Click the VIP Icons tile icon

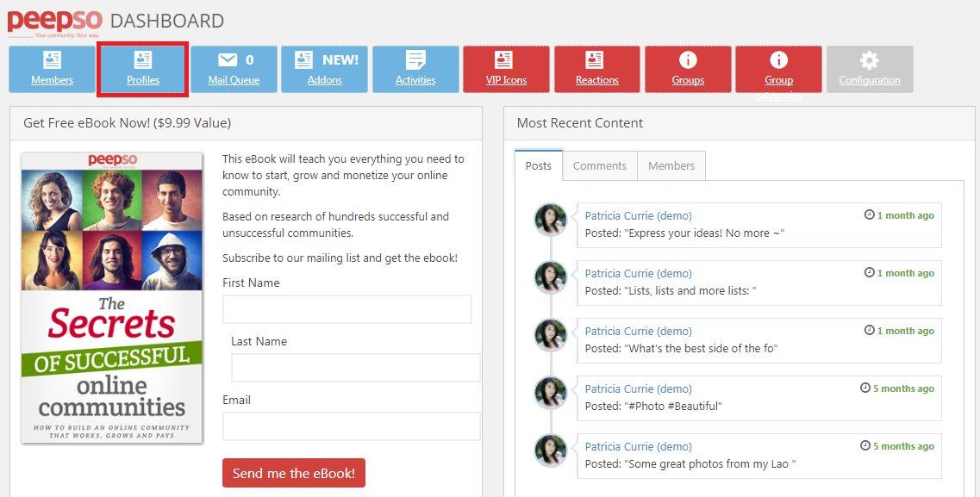pyautogui.click(x=503, y=60)
